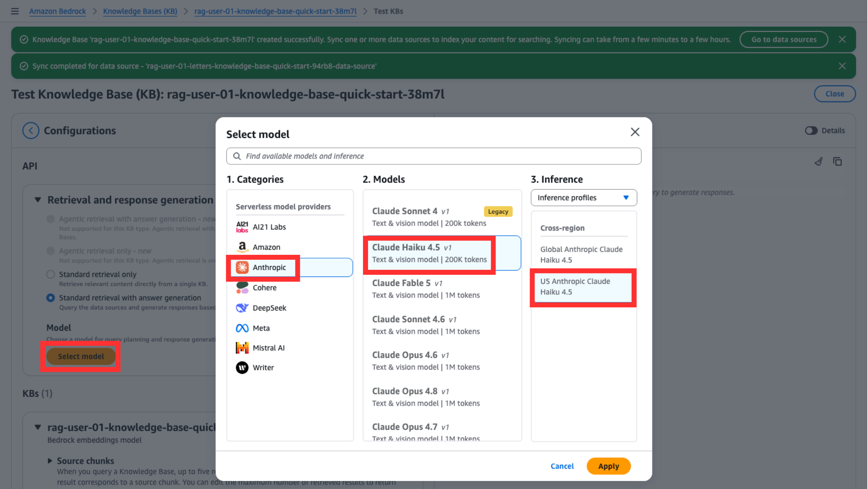
Task: Expand the Source chunks section
Action: tap(50, 461)
